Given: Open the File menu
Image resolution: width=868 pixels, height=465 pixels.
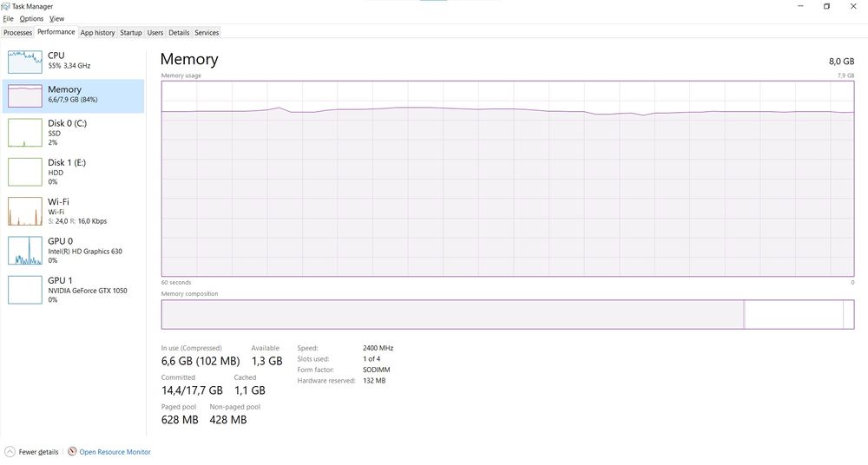Looking at the screenshot, I should click(8, 18).
